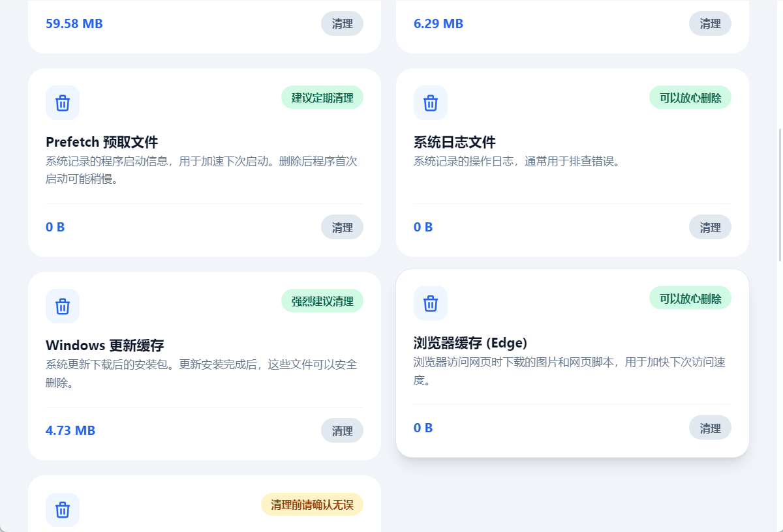Clean the Prefetch 预取文件 item with 清理

pos(342,228)
